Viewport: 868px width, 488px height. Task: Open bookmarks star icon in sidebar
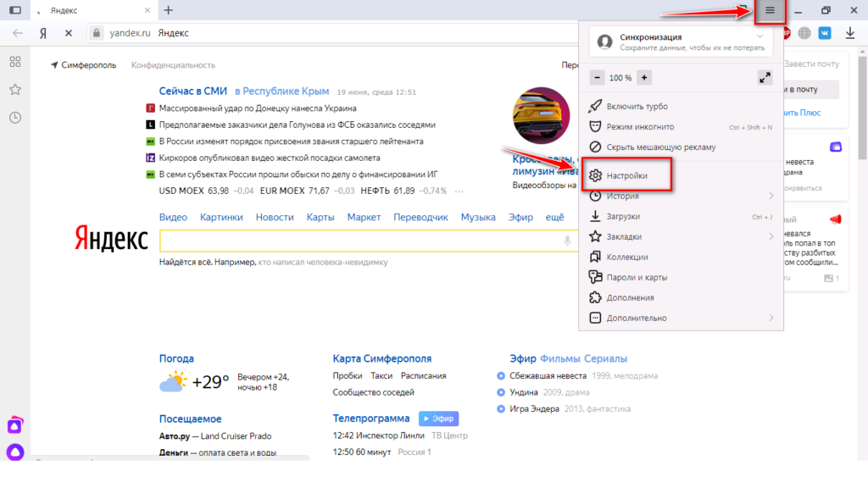(x=15, y=90)
